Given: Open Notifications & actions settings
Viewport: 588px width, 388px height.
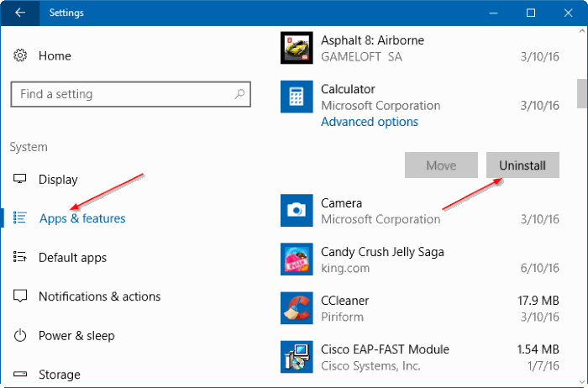Looking at the screenshot, I should pos(100,296).
